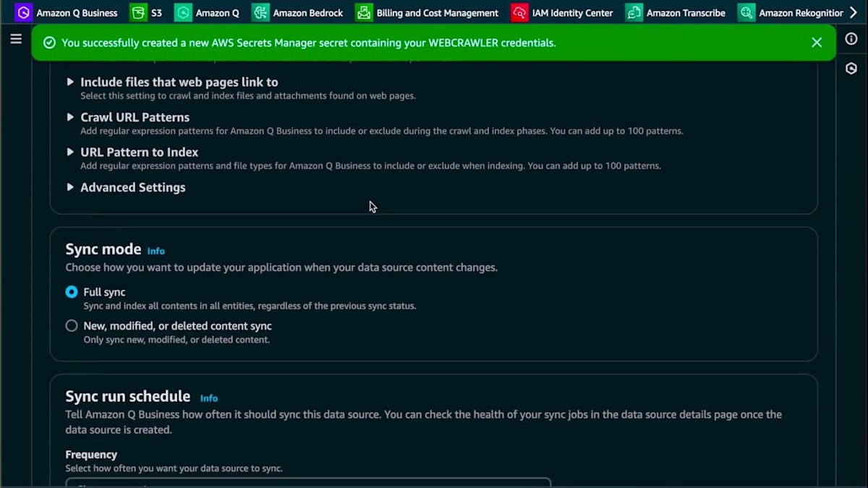Image resolution: width=868 pixels, height=488 pixels.
Task: Open the Info link beside Sync run schedule
Action: (x=209, y=398)
